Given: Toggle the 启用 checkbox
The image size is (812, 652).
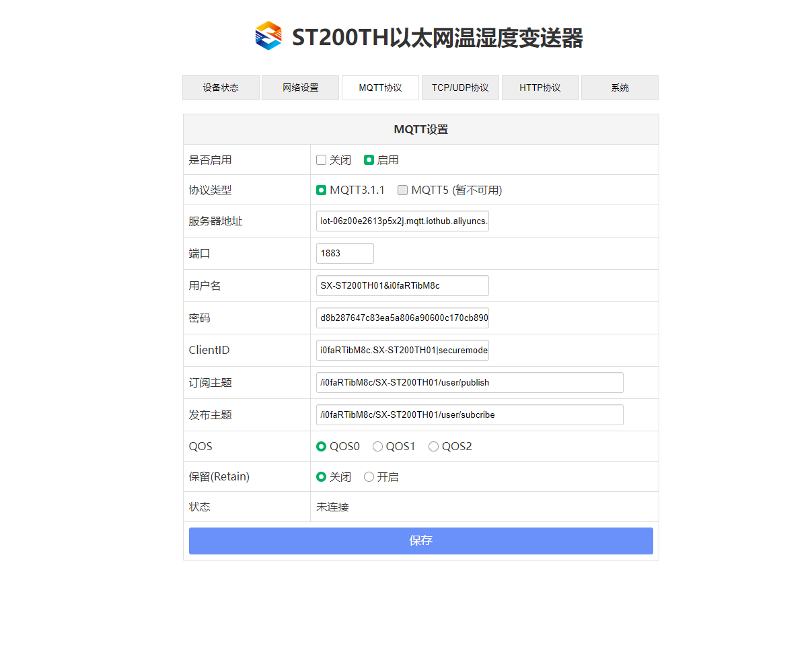Looking at the screenshot, I should 369,160.
